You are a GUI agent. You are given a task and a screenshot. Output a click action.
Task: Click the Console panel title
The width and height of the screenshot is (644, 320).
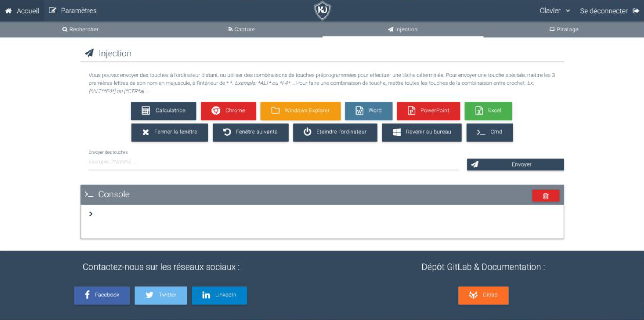coord(114,194)
